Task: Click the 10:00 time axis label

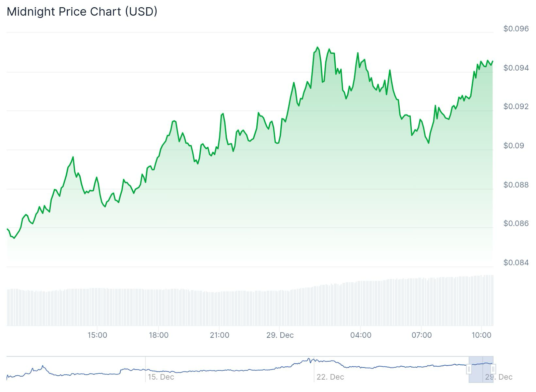Action: [x=482, y=335]
